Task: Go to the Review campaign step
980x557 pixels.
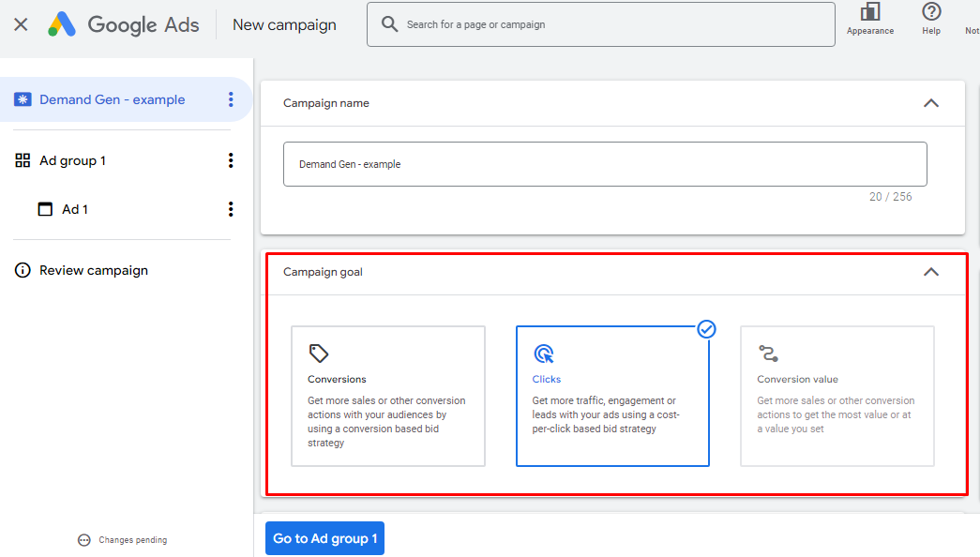Action: click(x=94, y=271)
